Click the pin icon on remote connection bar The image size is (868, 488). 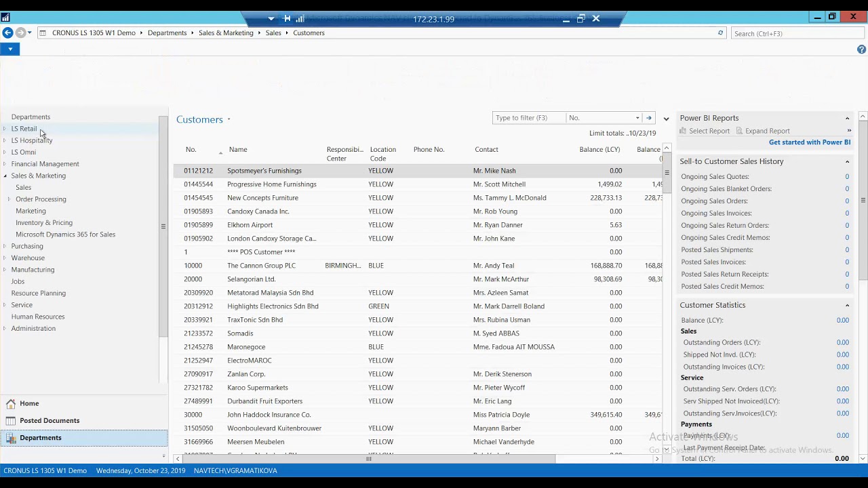[287, 19]
